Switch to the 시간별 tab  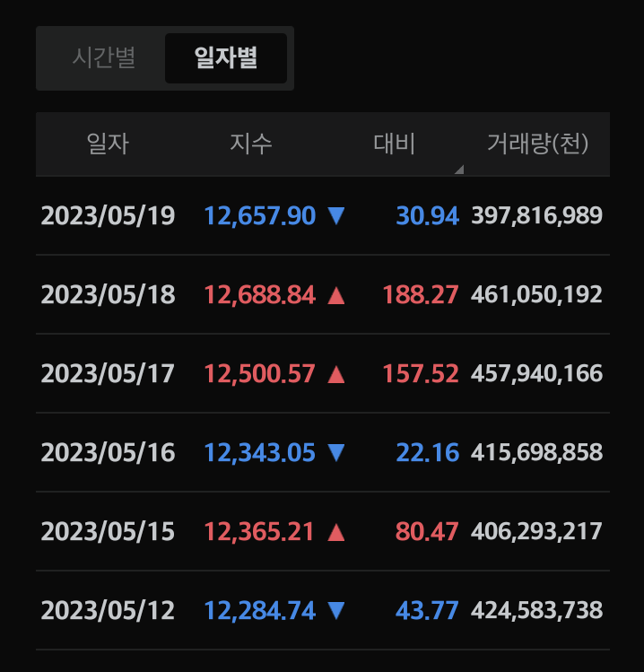point(104,57)
